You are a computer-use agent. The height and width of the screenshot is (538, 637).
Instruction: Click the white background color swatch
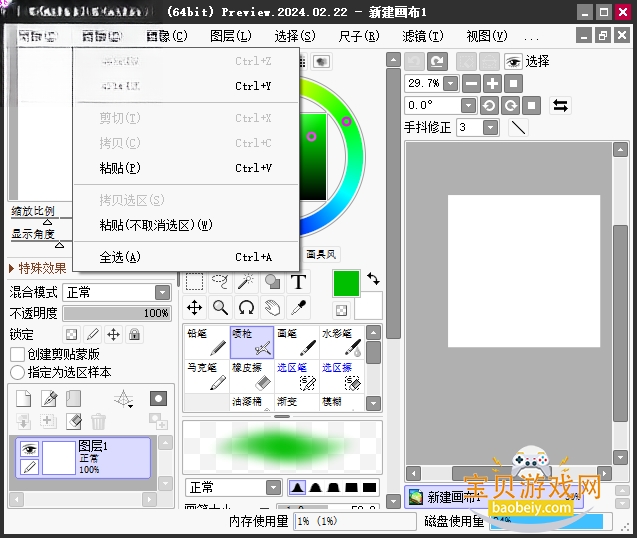(368, 306)
